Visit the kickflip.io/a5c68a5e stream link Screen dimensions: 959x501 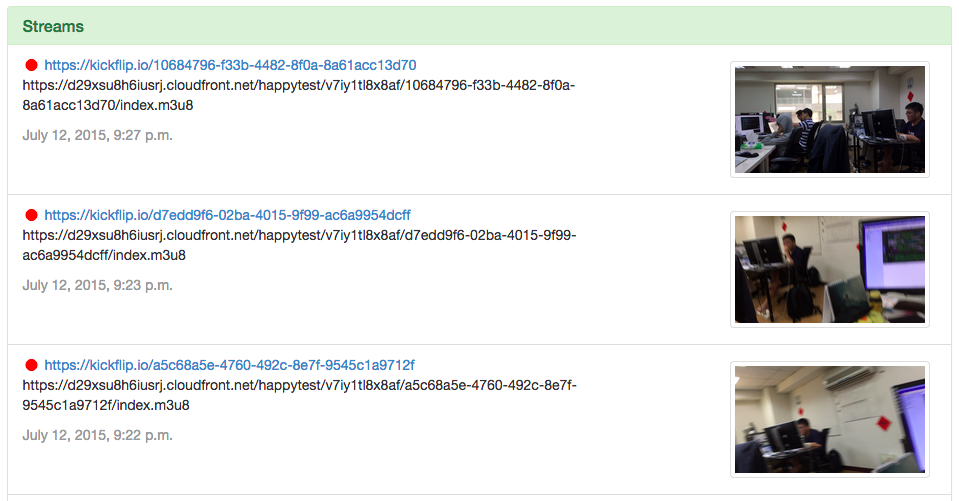point(229,365)
